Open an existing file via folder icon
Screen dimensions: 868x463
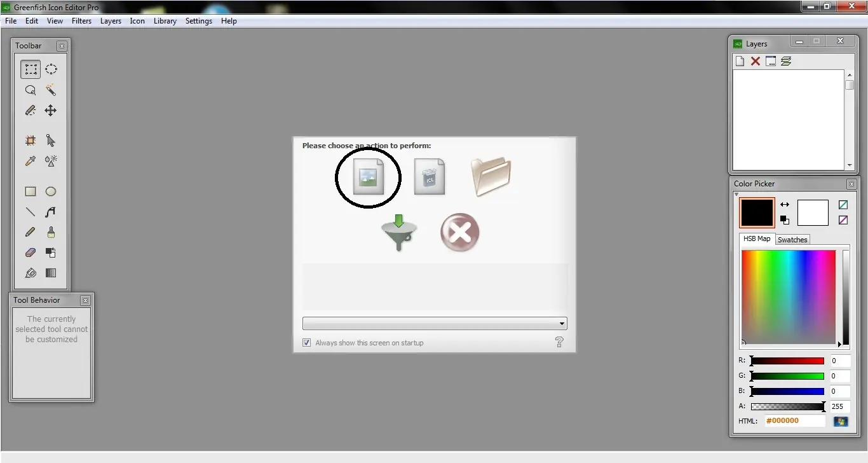(x=491, y=176)
